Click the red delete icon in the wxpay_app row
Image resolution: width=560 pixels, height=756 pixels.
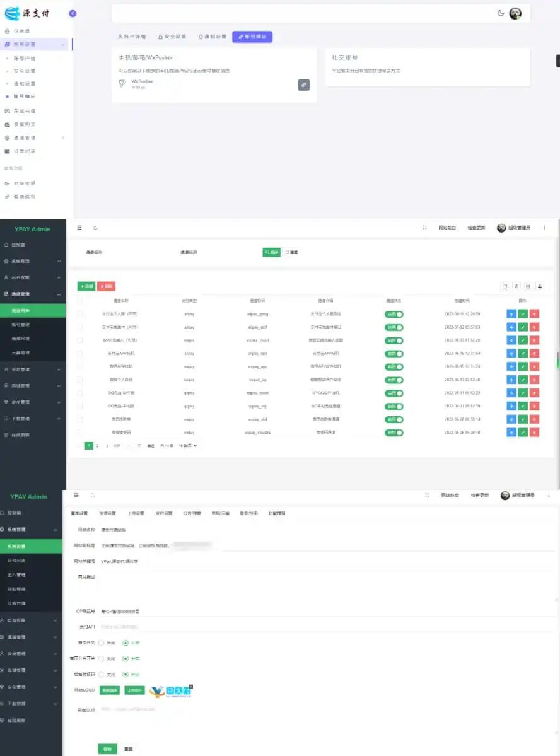[534, 367]
